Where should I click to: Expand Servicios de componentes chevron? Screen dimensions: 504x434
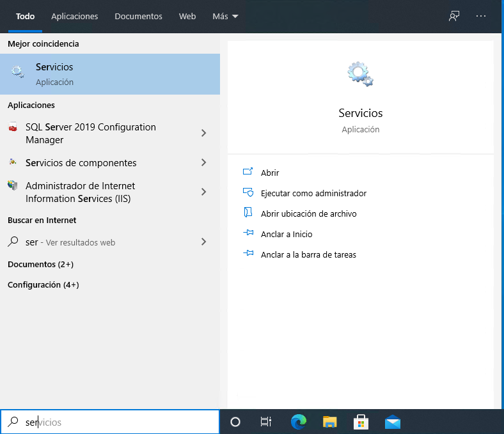point(203,162)
